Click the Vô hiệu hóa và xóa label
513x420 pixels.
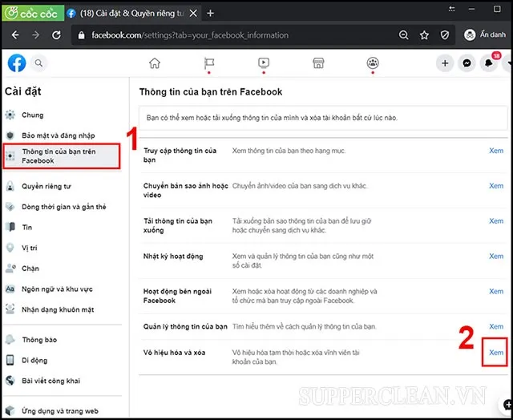pos(175,353)
